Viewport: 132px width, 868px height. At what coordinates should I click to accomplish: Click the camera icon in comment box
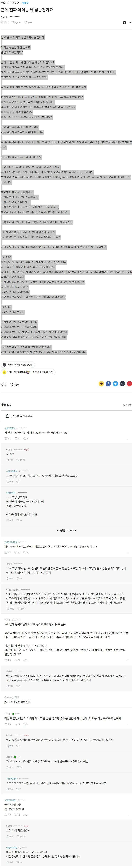pos(7,416)
